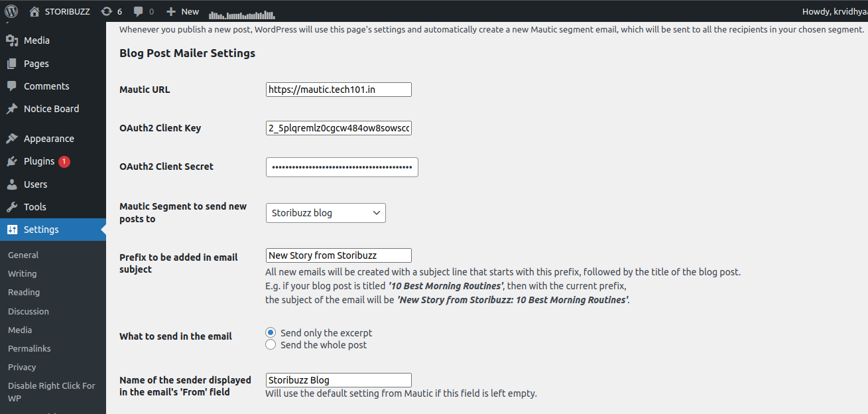This screenshot has height=414, width=868.
Task: Click New in the admin bar
Action: pyautogui.click(x=190, y=11)
